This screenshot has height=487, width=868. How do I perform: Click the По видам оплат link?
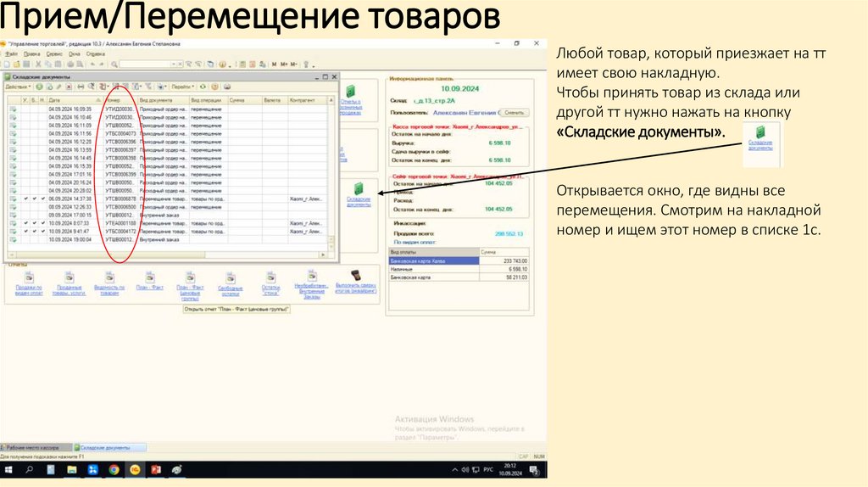[x=415, y=242]
